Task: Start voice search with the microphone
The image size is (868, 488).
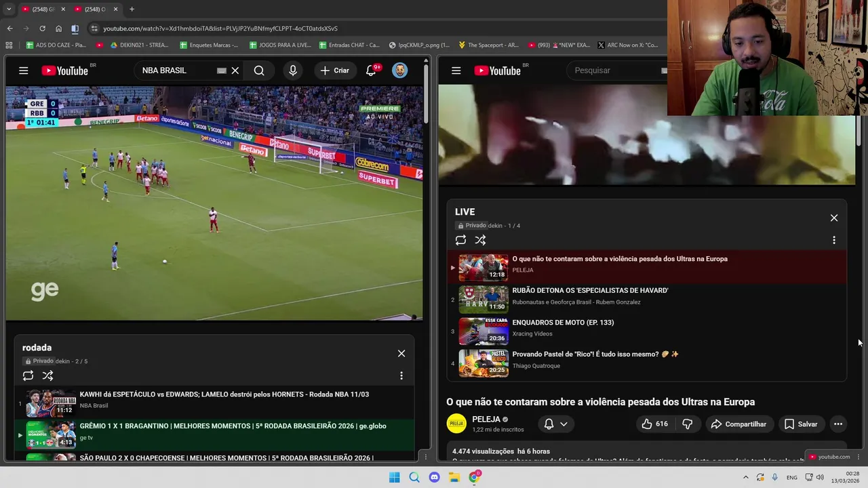Action: coord(293,70)
